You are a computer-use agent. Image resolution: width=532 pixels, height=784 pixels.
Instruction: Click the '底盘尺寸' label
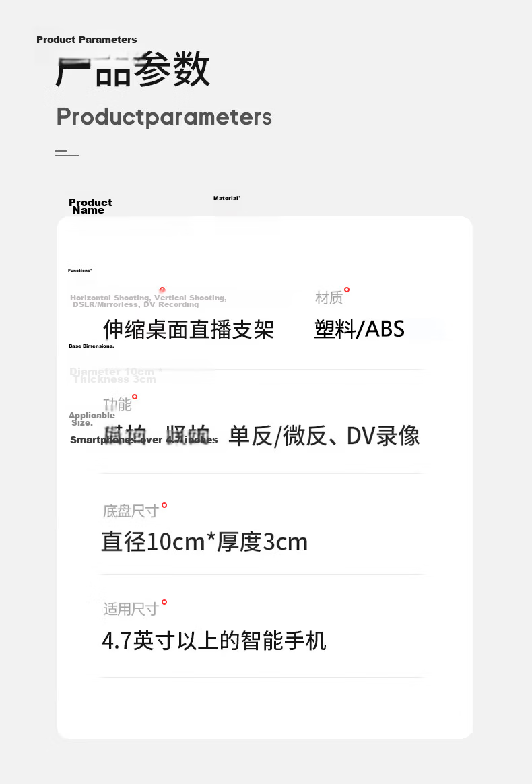131,511
